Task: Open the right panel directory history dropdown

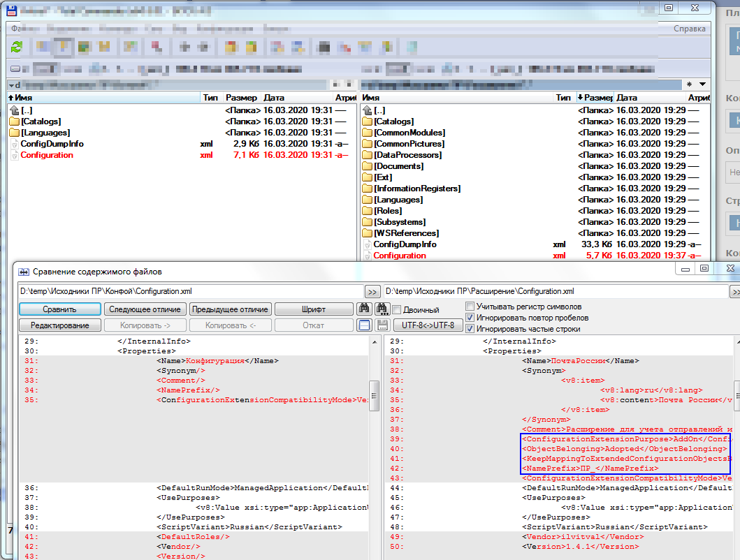Action: point(701,84)
